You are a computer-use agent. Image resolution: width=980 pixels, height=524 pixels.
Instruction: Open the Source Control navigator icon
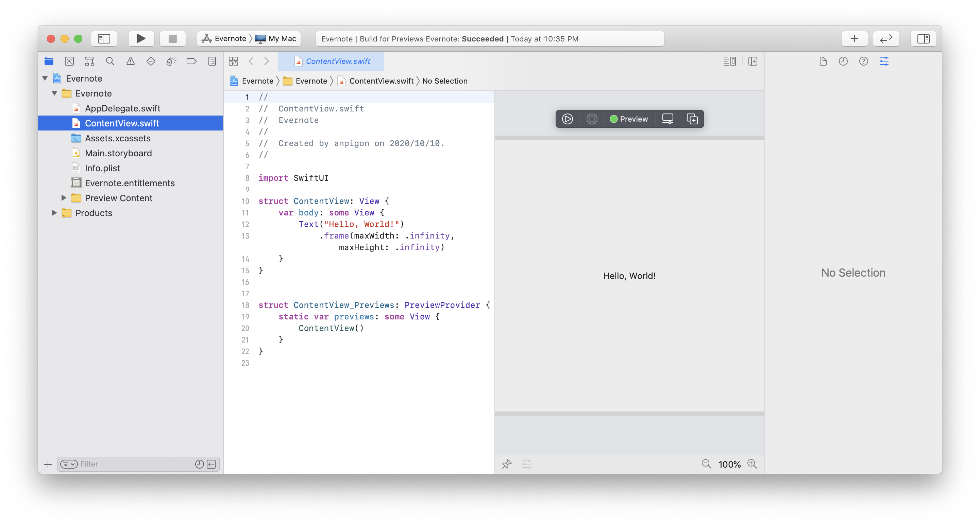coord(69,61)
